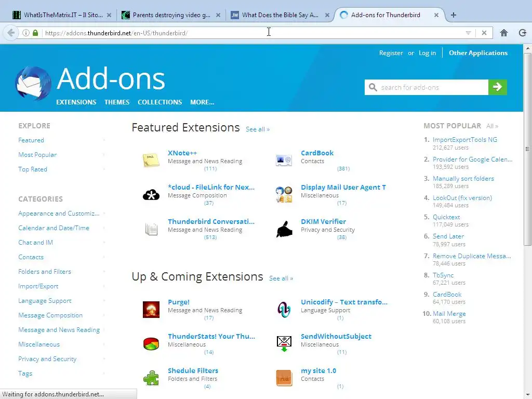
Task: Open the COLLECTIONS menu
Action: (x=160, y=102)
